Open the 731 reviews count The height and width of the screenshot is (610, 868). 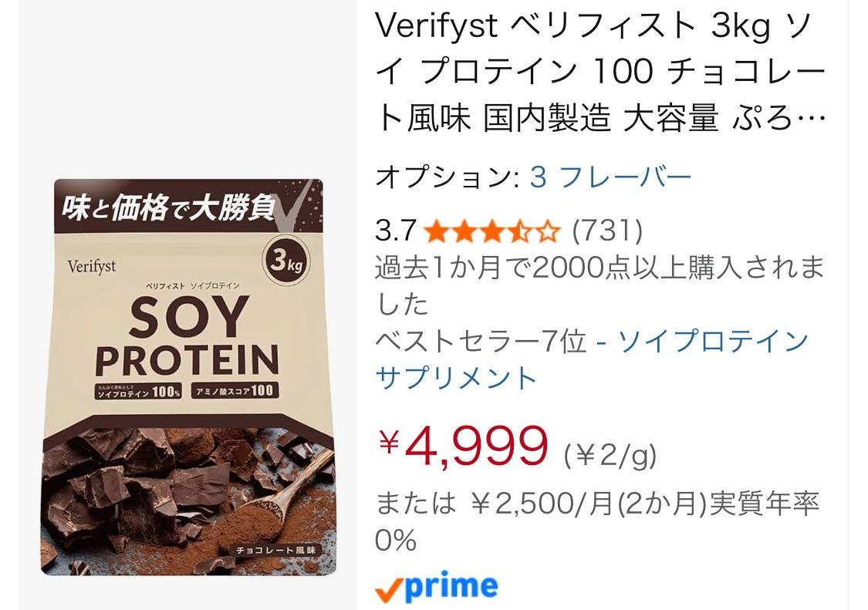coord(607,231)
